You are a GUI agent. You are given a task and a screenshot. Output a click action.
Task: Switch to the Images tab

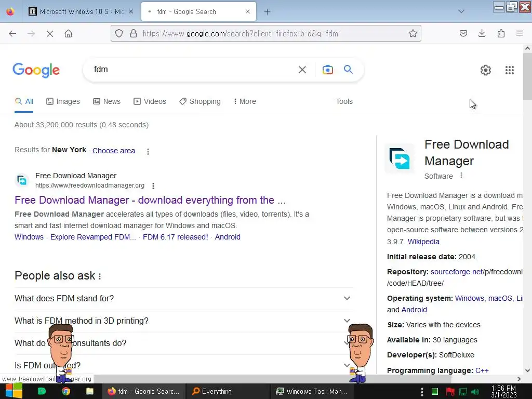(x=63, y=101)
